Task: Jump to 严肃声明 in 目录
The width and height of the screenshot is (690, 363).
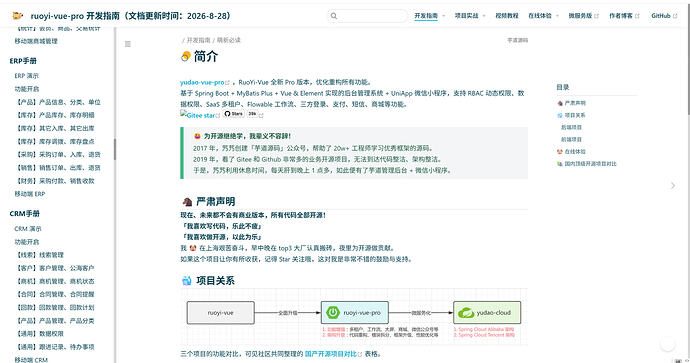Action: [x=575, y=103]
